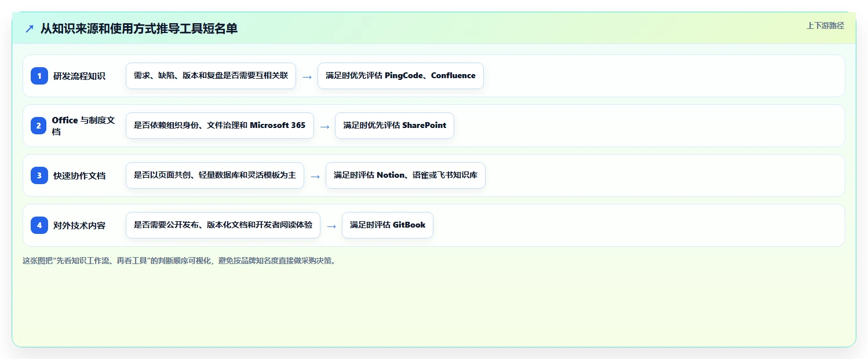Click the numbered badge 2 for Office 与制度文档
868x359 pixels.
39,126
